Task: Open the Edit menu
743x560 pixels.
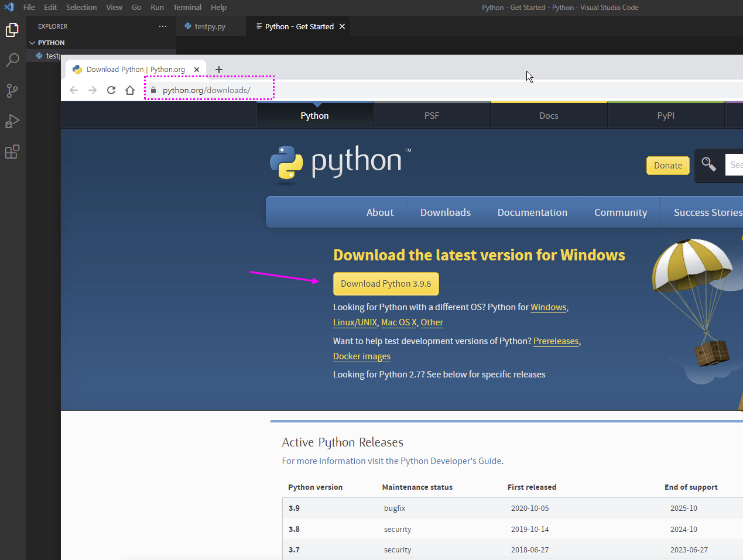Action: tap(50, 7)
